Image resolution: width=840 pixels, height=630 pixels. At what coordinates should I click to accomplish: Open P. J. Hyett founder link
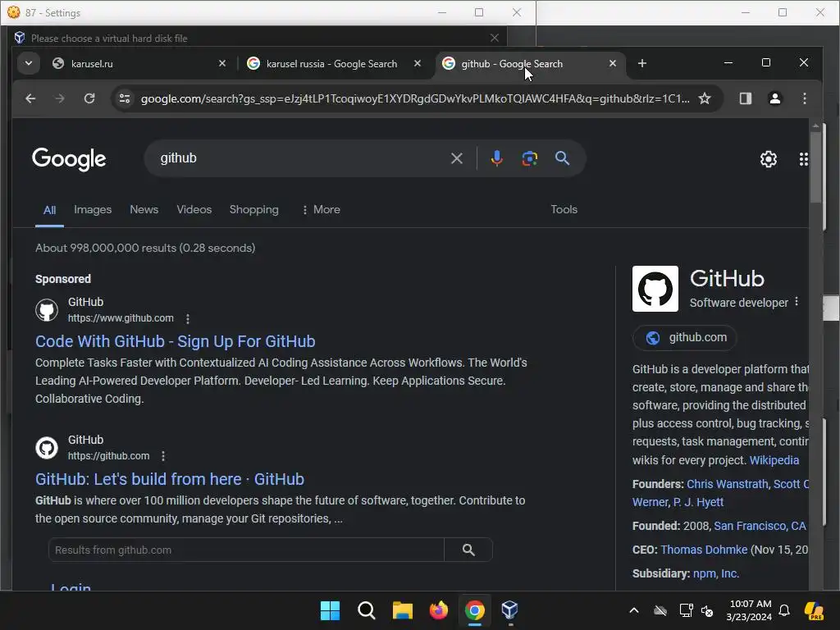tap(698, 502)
